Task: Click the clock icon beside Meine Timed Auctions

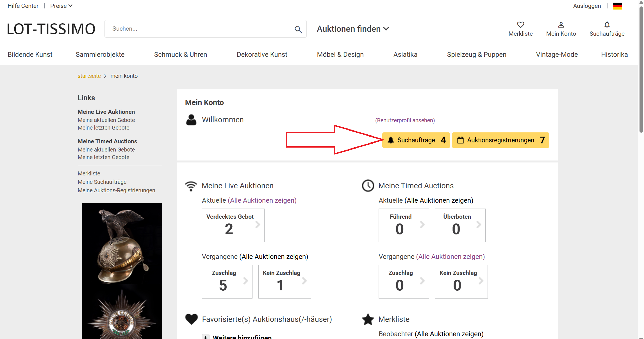Action: [368, 186]
